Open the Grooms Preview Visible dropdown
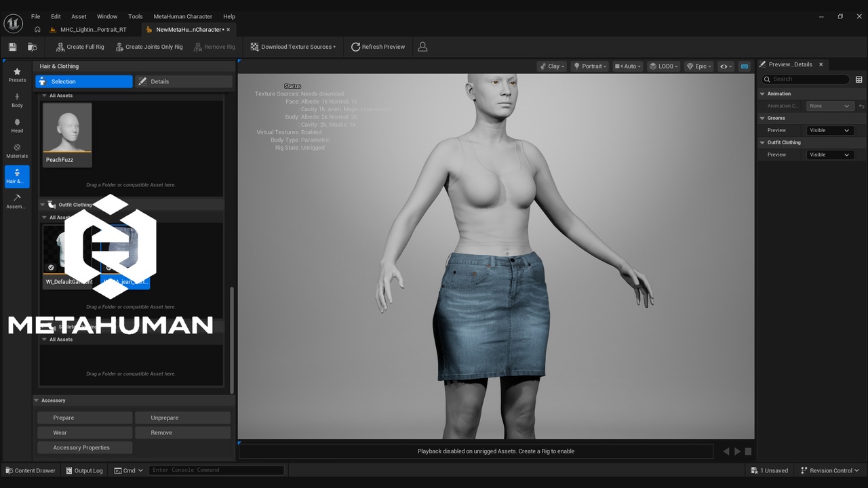The height and width of the screenshot is (488, 868). [x=829, y=130]
